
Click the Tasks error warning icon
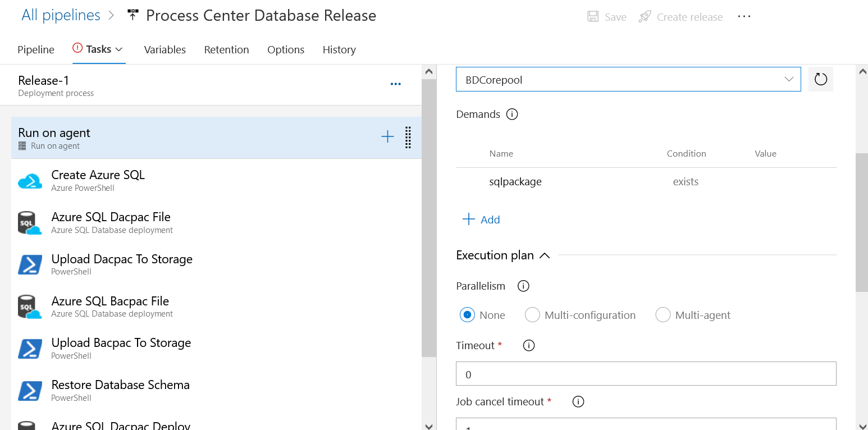(77, 49)
